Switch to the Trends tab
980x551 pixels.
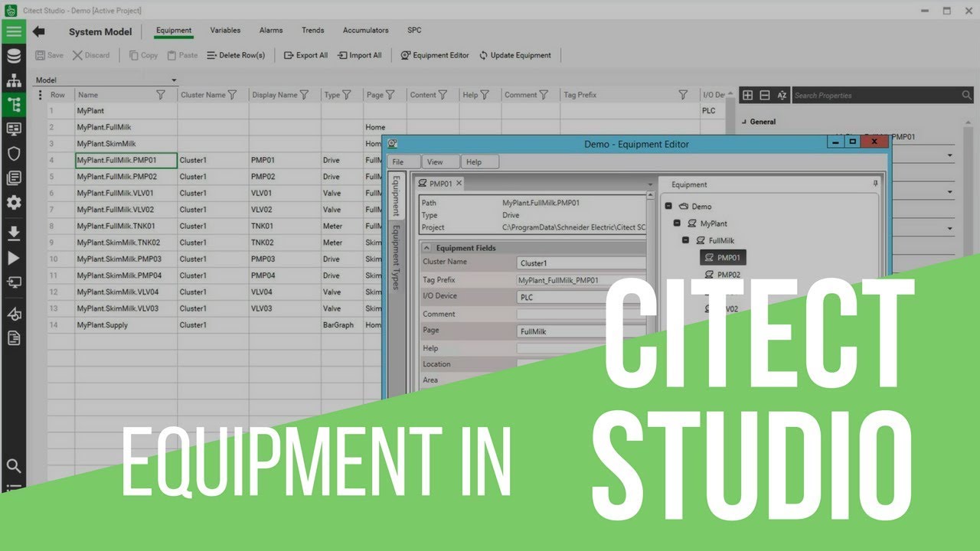[x=312, y=31]
